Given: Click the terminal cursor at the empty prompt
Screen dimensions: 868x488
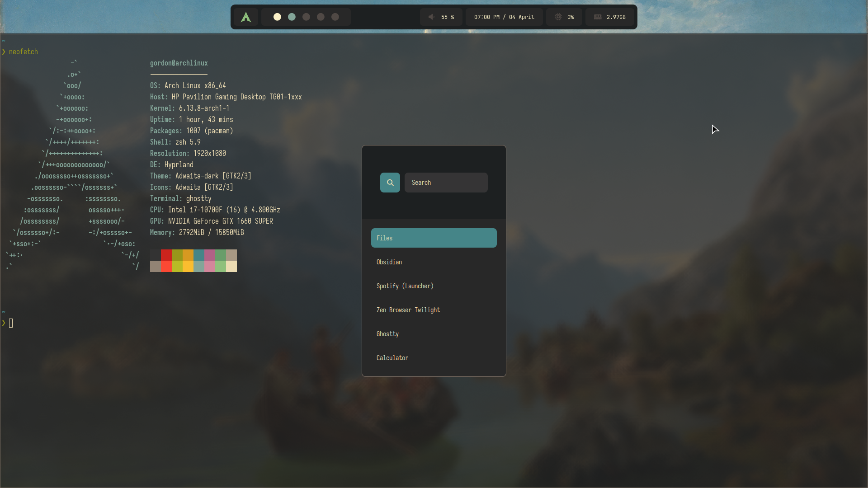Looking at the screenshot, I should coord(11,323).
